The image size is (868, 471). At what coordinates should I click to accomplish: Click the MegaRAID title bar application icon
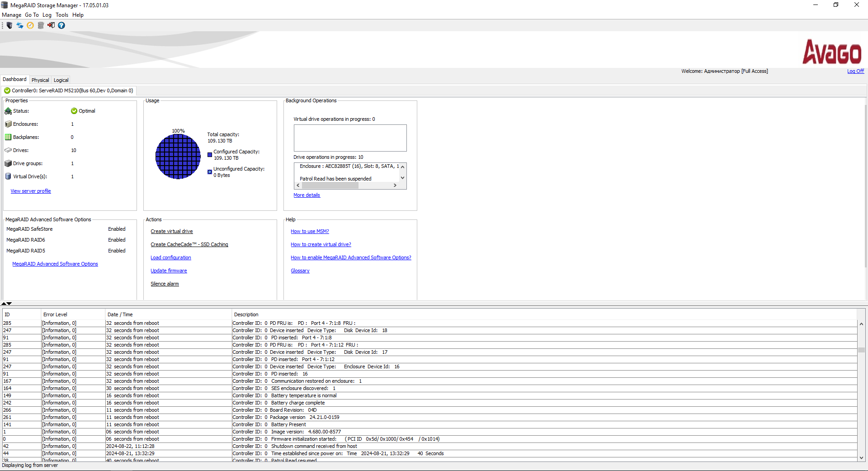click(x=5, y=5)
